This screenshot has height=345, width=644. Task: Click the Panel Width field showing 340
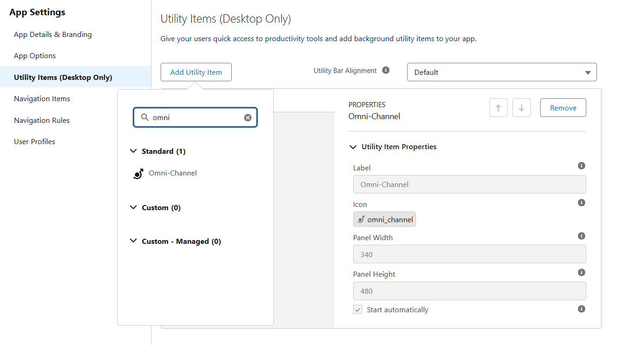[x=469, y=254]
